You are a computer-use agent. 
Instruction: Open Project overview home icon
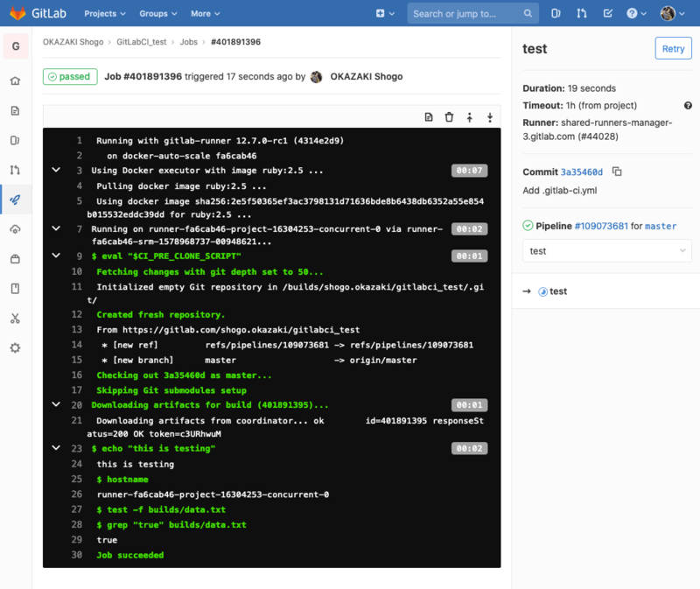[15, 81]
